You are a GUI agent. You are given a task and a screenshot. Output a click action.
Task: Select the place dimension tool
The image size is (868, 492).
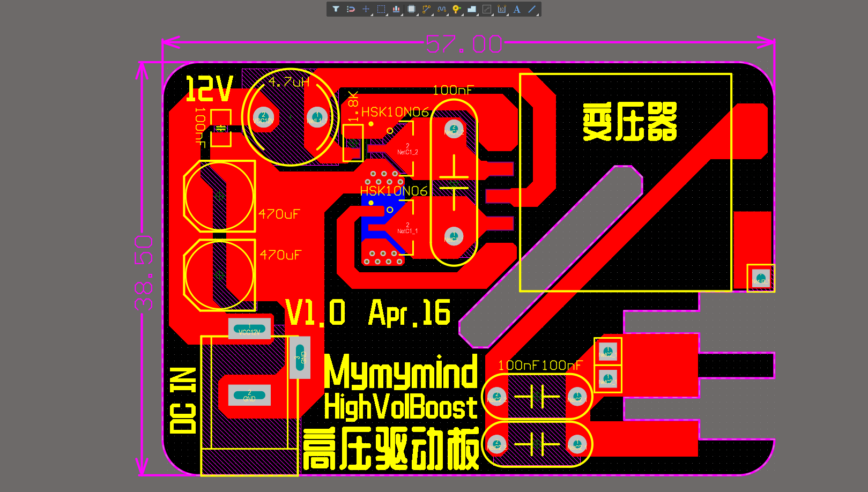click(x=503, y=9)
